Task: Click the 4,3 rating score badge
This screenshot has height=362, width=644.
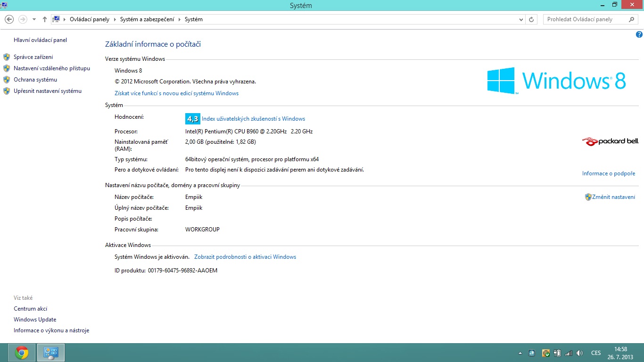Action: (193, 119)
